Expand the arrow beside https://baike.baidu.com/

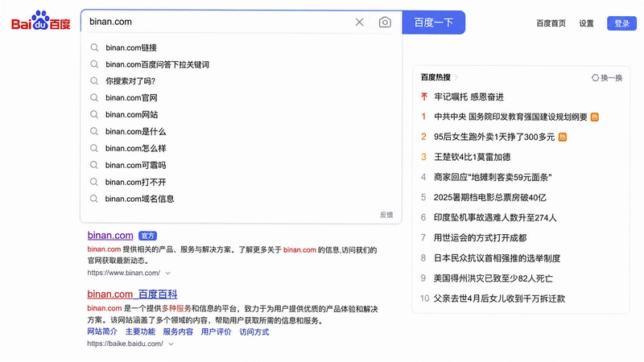[x=171, y=344]
